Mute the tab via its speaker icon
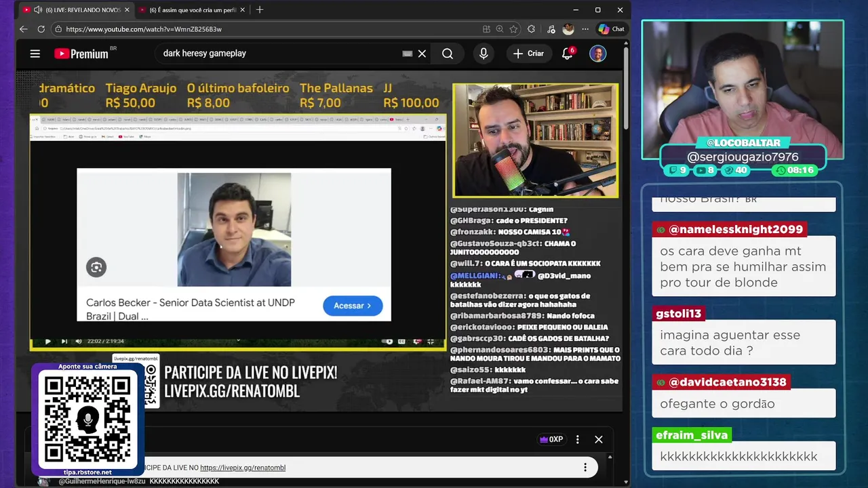This screenshot has height=488, width=868. click(38, 10)
